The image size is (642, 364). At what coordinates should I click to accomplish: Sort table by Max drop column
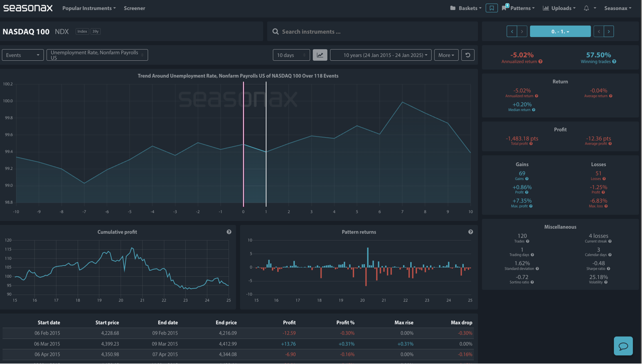click(462, 323)
